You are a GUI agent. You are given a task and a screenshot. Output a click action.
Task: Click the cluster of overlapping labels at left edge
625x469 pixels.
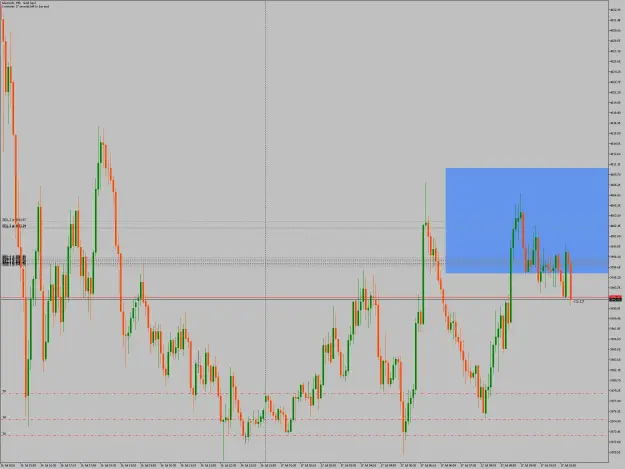coord(14,260)
